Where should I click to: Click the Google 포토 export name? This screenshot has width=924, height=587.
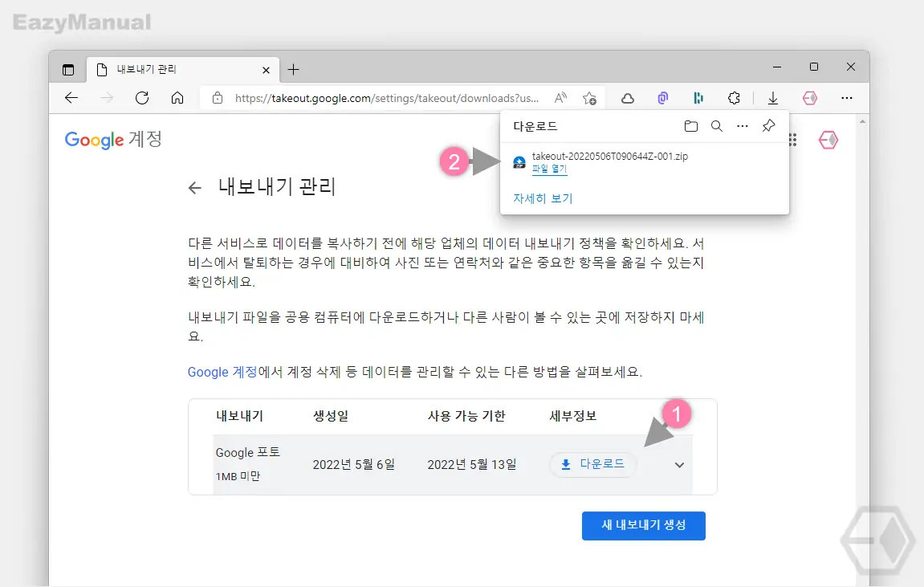coord(247,452)
